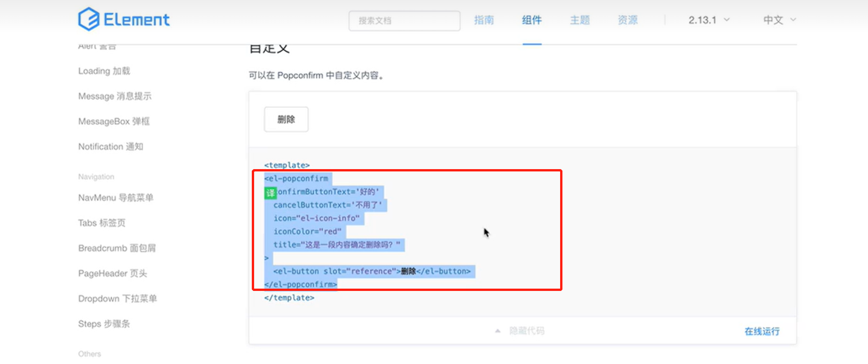The width and height of the screenshot is (868, 364).
Task: Click the Navigation group heading
Action: 96,177
